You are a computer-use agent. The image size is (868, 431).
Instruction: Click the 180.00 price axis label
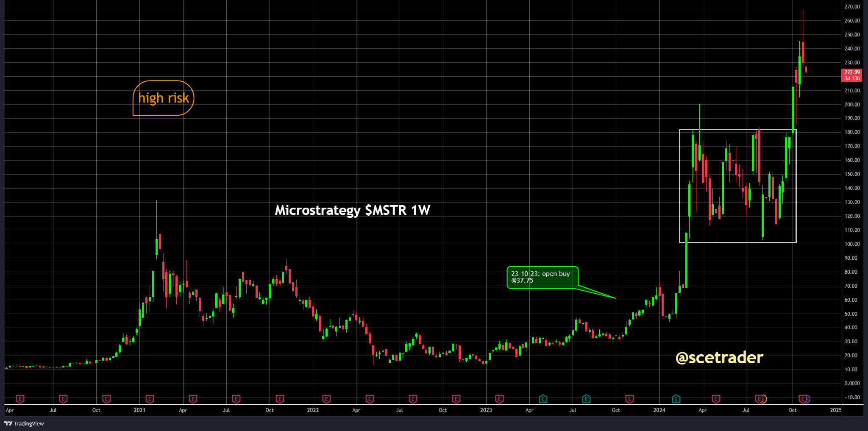click(x=852, y=132)
